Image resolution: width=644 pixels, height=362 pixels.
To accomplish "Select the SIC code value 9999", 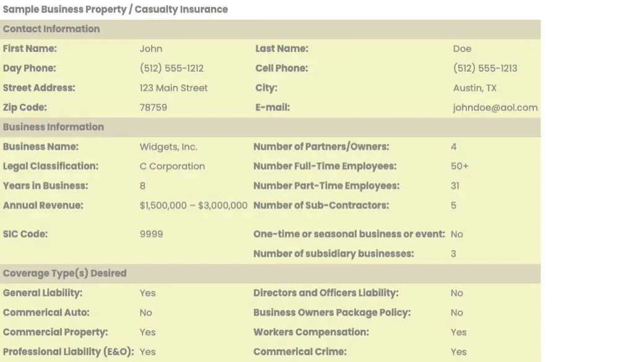I will pos(151,234).
